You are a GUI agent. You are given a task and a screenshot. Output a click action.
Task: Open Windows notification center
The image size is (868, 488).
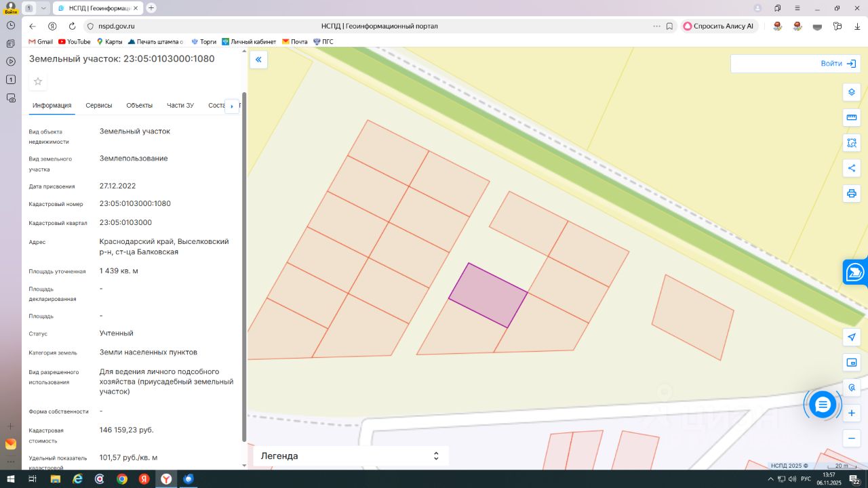pos(855,479)
